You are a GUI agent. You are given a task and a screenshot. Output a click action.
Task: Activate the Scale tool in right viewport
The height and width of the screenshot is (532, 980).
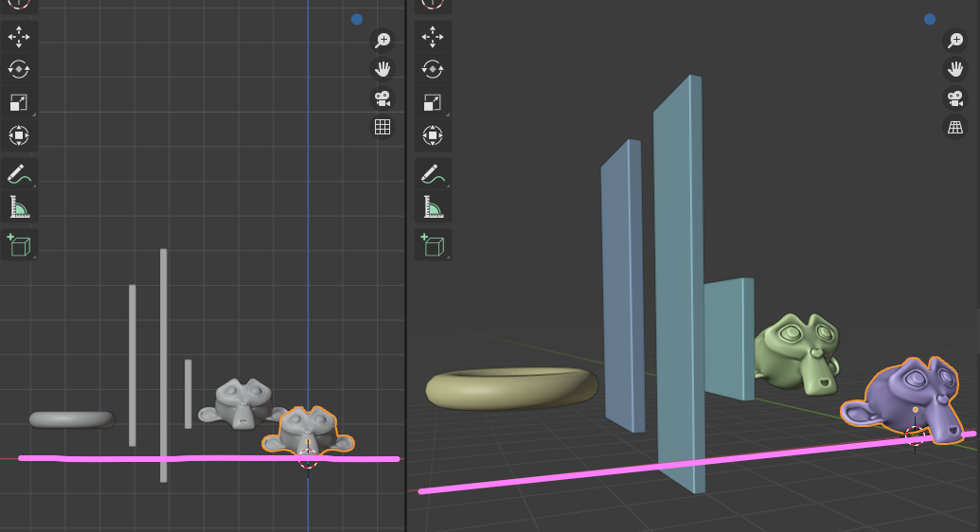tap(433, 102)
